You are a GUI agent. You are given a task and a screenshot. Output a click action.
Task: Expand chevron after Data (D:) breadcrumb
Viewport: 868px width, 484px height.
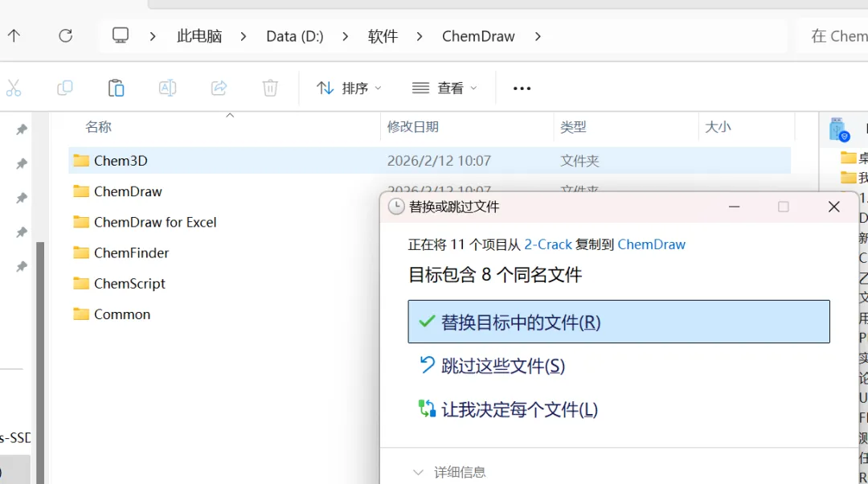coord(346,36)
